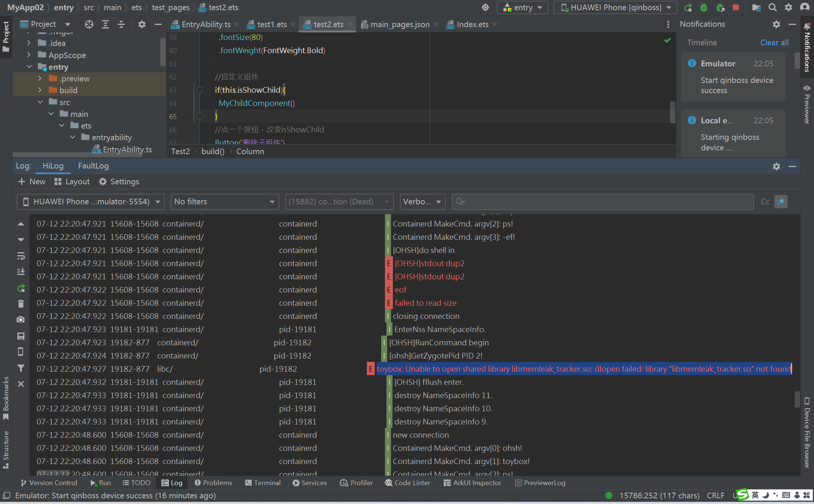Click the Run entry green arrow icon
Screen dimensions: 814x504
[688, 8]
